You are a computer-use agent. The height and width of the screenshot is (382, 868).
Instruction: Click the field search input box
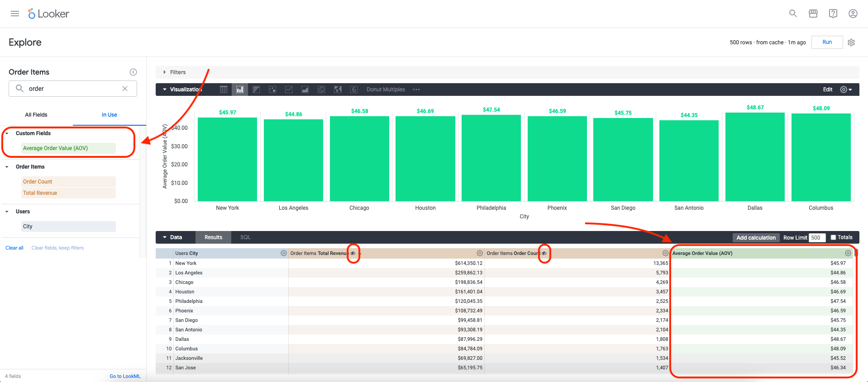72,89
